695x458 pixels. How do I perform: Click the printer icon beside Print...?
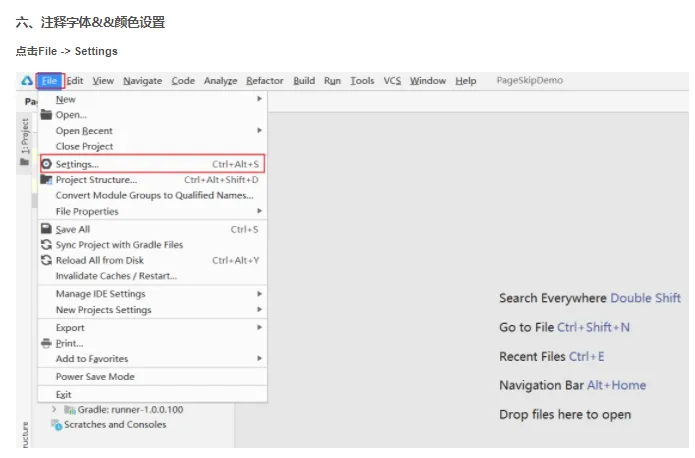pyautogui.click(x=47, y=343)
